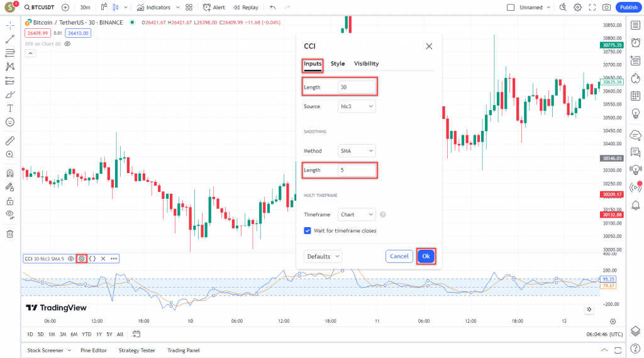Screen dimensions: 644x358
Task: Enter fullscreen chart mode
Action: [x=592, y=8]
